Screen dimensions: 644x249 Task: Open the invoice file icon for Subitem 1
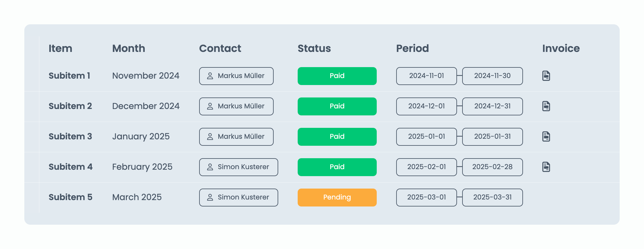(546, 76)
